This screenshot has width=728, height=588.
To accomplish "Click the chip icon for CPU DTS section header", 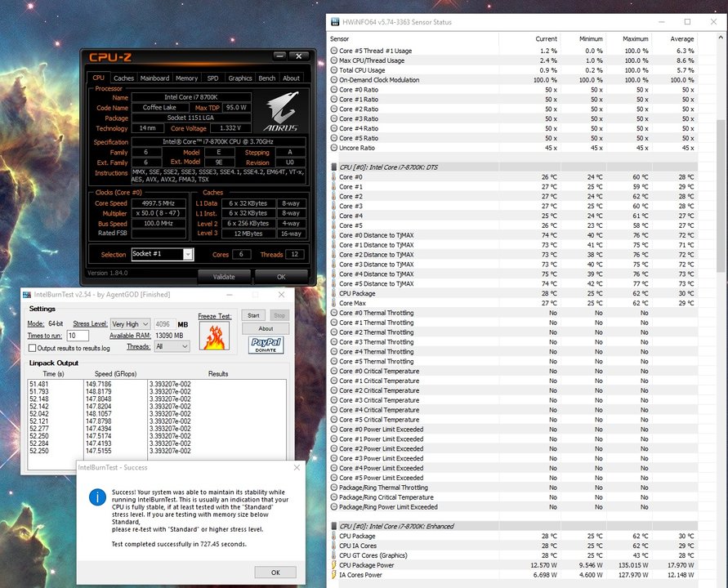I will click(334, 167).
